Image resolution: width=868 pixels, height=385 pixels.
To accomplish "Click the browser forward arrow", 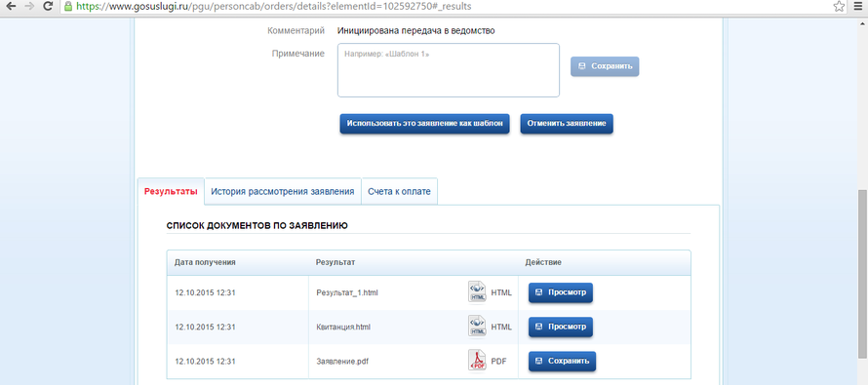I will (x=29, y=7).
